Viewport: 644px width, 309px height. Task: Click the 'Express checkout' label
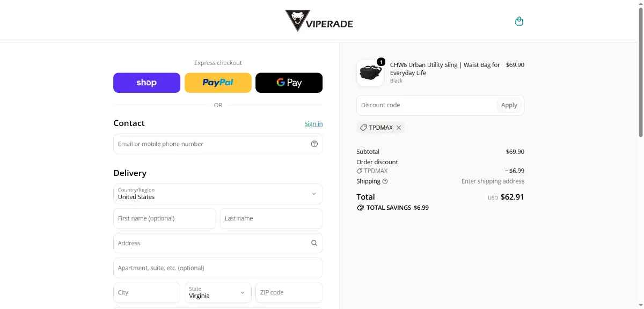point(218,63)
